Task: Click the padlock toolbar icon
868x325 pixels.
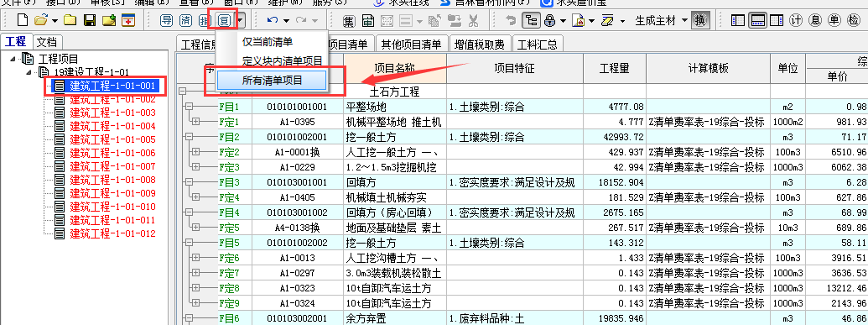Action: [x=549, y=21]
